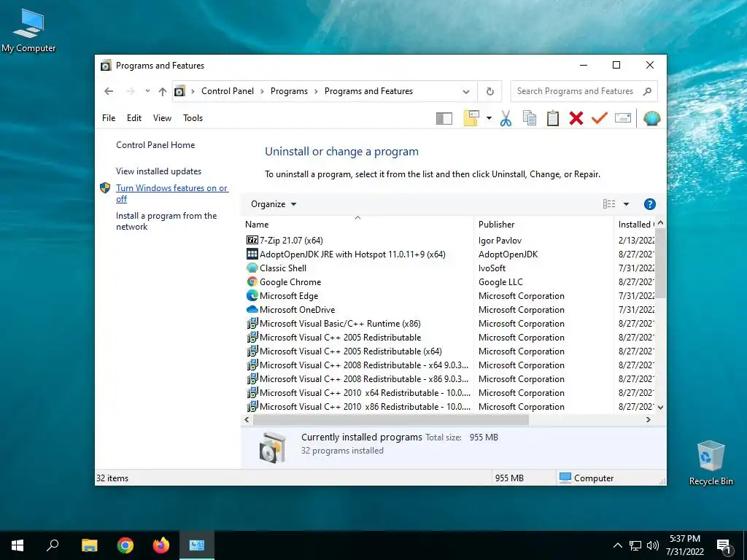Viewport: 747px width, 560px height.
Task: Click the 7-Zip program icon
Action: [252, 241]
